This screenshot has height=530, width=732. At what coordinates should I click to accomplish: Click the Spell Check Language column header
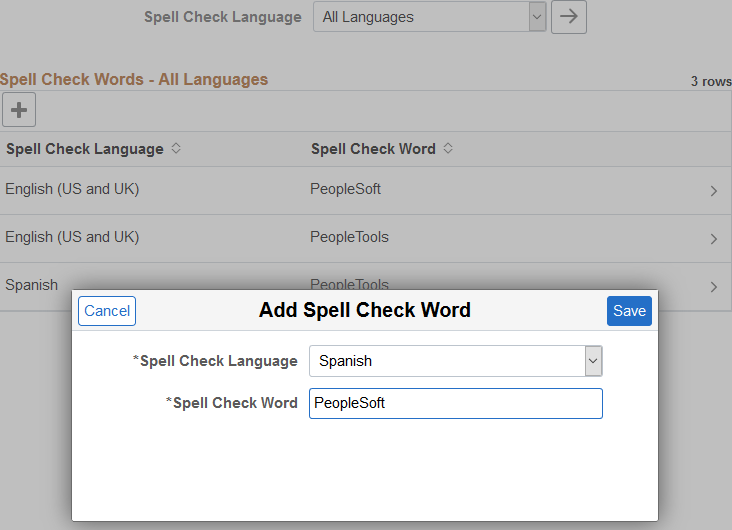(85, 149)
